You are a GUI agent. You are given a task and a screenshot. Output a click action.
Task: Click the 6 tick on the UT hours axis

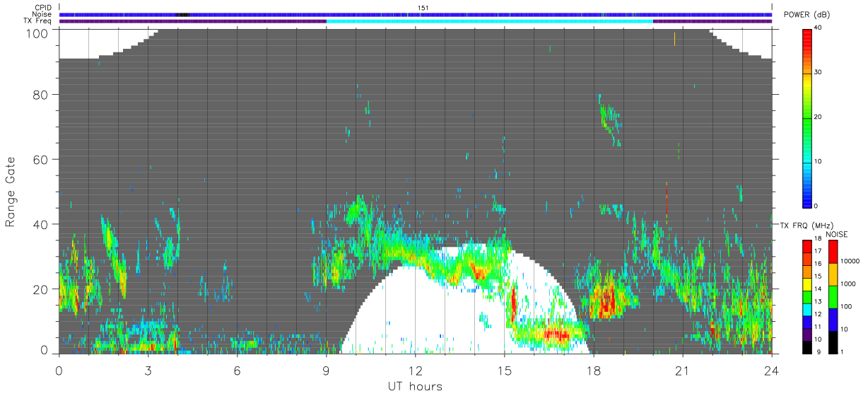pos(237,370)
